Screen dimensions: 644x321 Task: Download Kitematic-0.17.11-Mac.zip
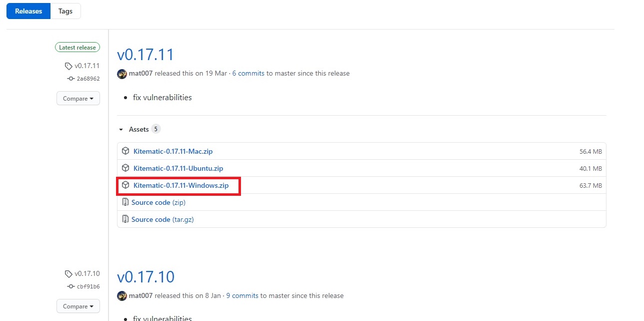pos(173,151)
